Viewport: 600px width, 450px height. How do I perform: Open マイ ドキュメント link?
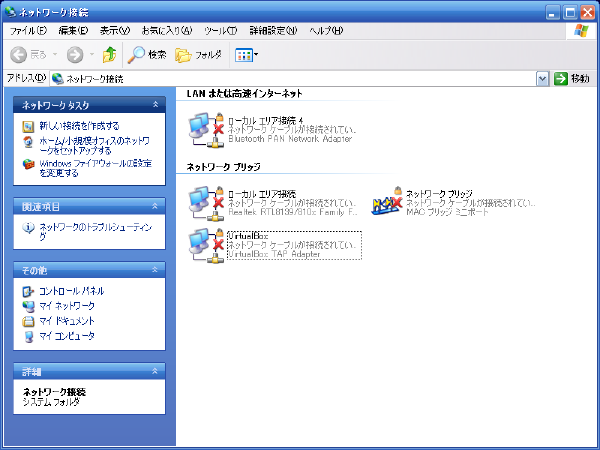[x=67, y=321]
